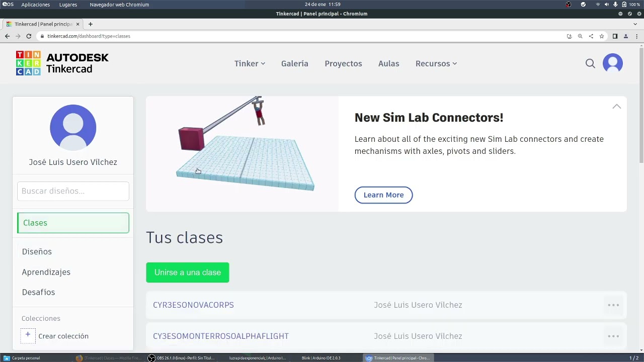Click the OBS tray icon in the top bar

(569, 5)
